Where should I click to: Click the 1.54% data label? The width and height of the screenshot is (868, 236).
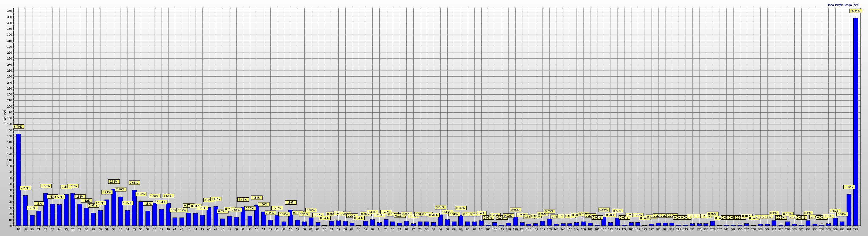click(256, 198)
